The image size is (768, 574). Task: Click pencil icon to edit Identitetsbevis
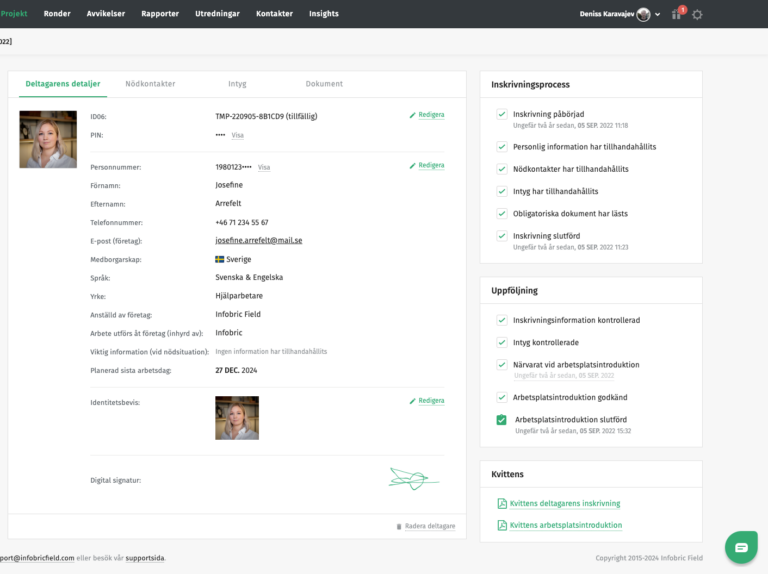tap(413, 401)
